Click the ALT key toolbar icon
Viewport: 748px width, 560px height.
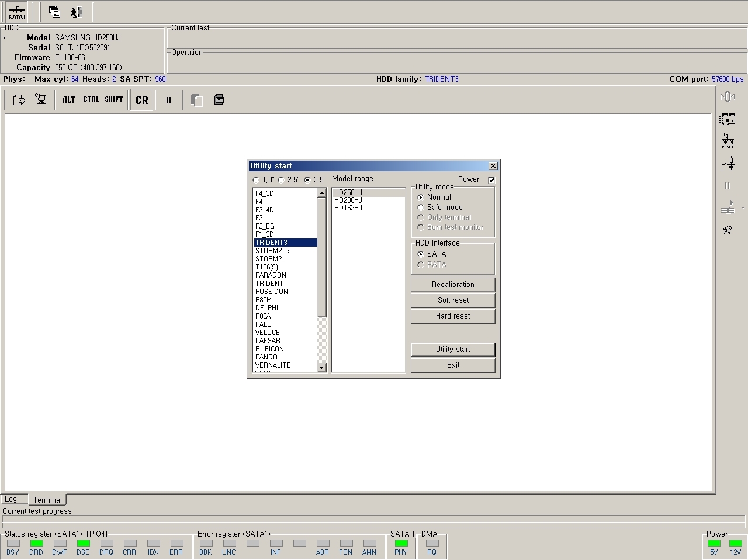[x=69, y=100]
